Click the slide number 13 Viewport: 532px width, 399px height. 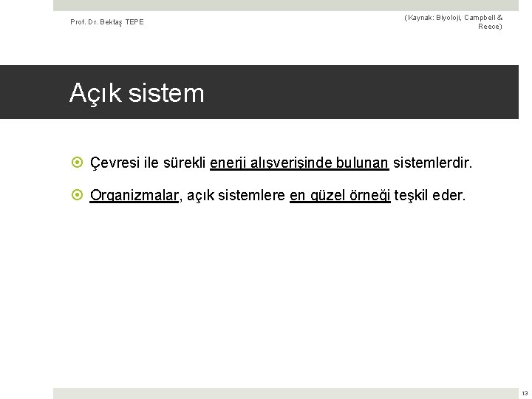[x=525, y=393]
